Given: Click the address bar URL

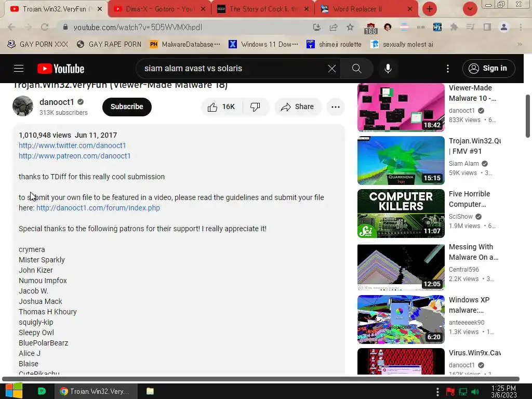Looking at the screenshot, I should pos(138,27).
